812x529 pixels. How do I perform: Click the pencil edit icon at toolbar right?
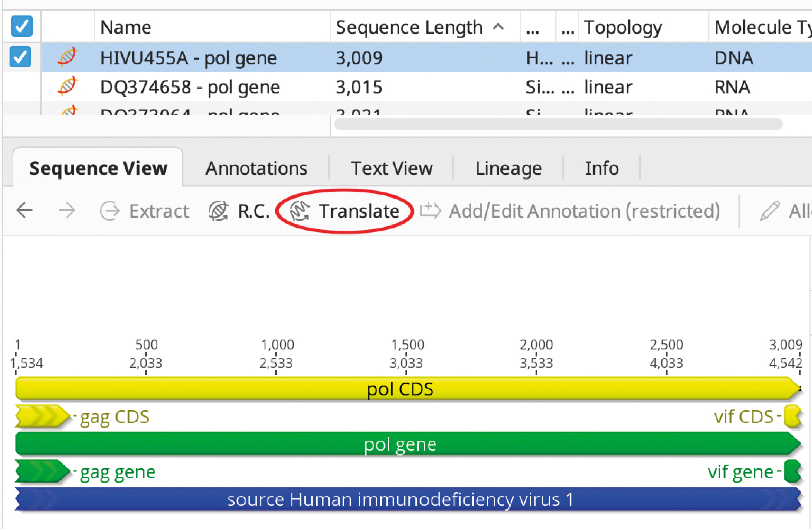click(769, 211)
